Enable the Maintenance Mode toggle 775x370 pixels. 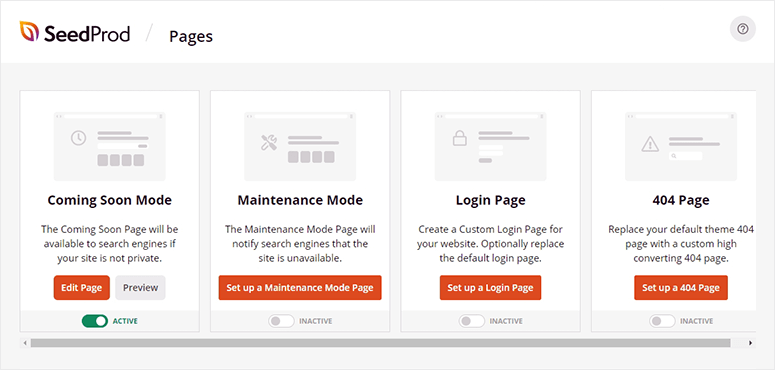(281, 321)
